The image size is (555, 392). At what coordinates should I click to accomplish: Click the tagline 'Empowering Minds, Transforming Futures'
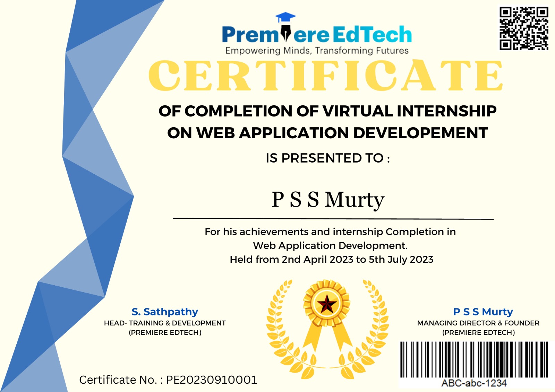click(x=317, y=51)
